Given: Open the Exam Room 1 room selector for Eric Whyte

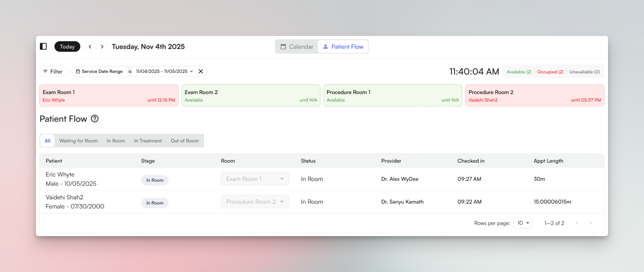Looking at the screenshot, I should (255, 179).
